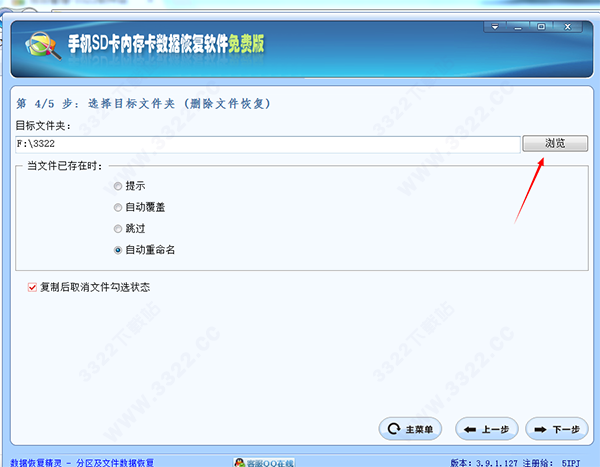
Task: Toggle 复制后取消文件勾选状态 checkbox
Action: click(32, 287)
